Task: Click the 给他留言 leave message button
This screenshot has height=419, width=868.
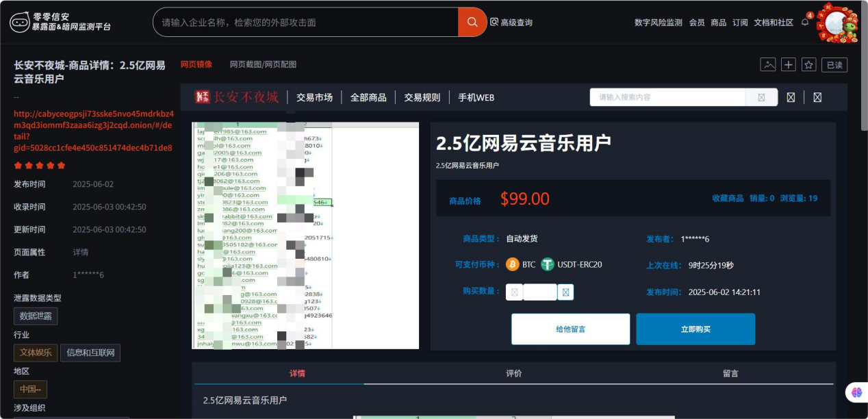Action: coord(570,329)
